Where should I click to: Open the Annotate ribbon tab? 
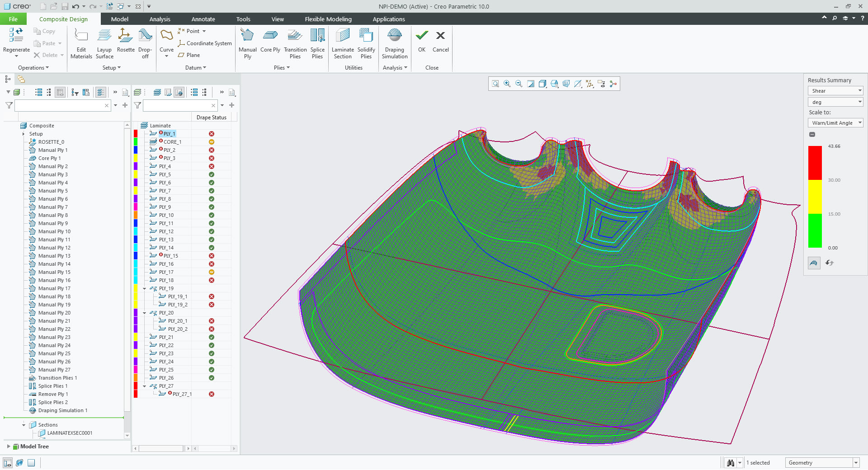point(203,19)
